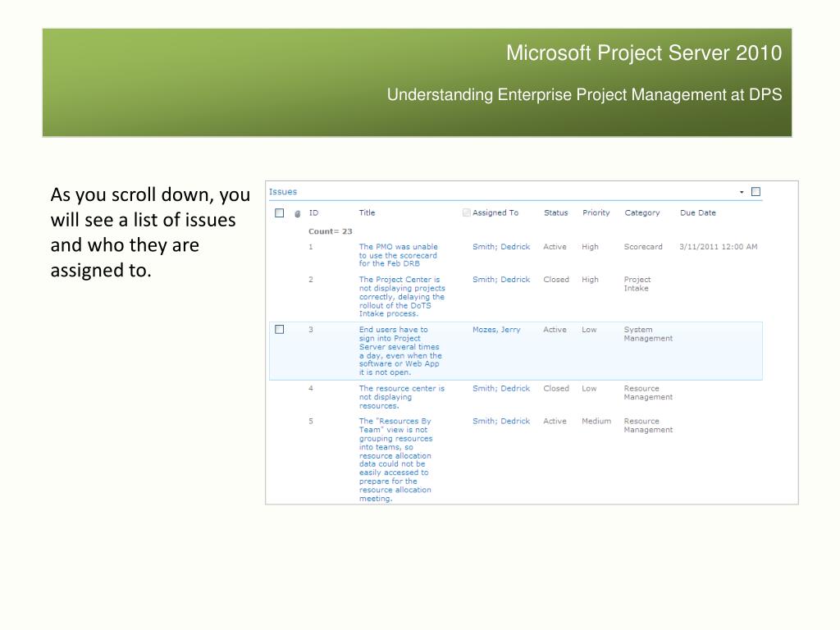Open issue 'The Project Center is not displaying projects'
This screenshot has width=840, height=630.
[x=402, y=297]
